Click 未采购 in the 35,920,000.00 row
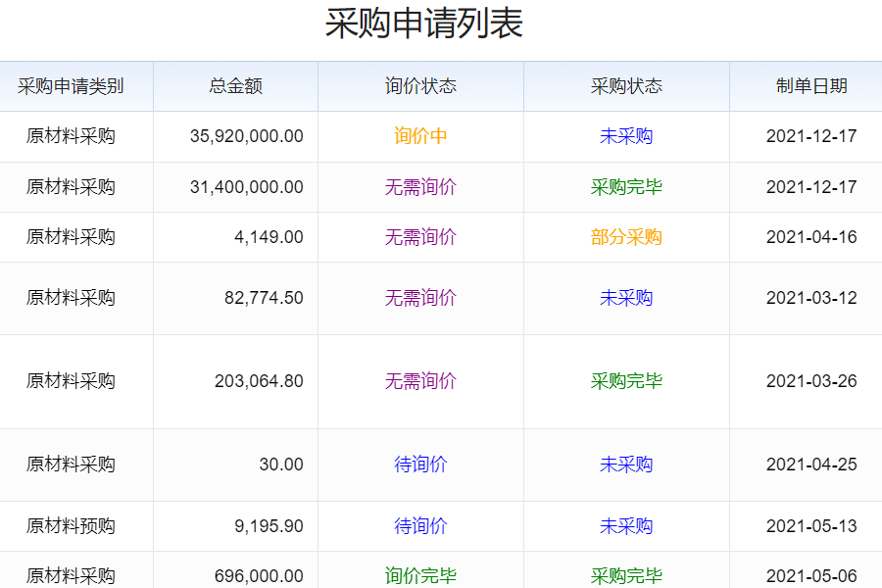 (x=626, y=136)
